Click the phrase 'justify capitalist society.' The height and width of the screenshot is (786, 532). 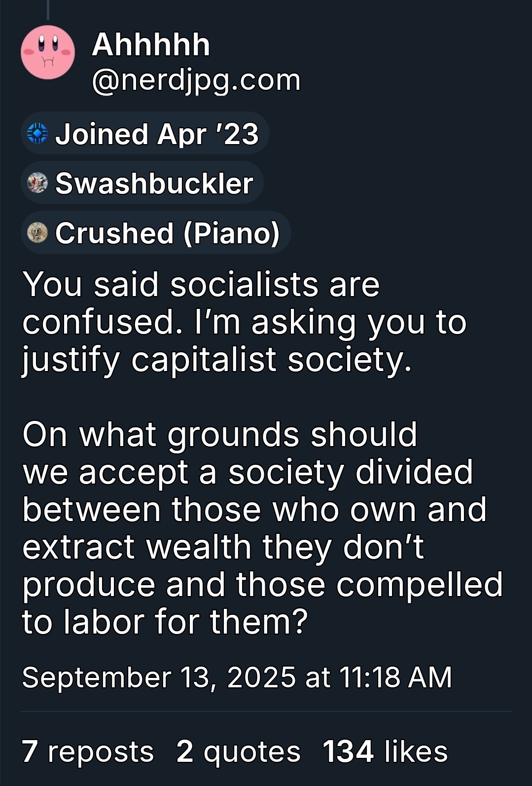(217, 360)
